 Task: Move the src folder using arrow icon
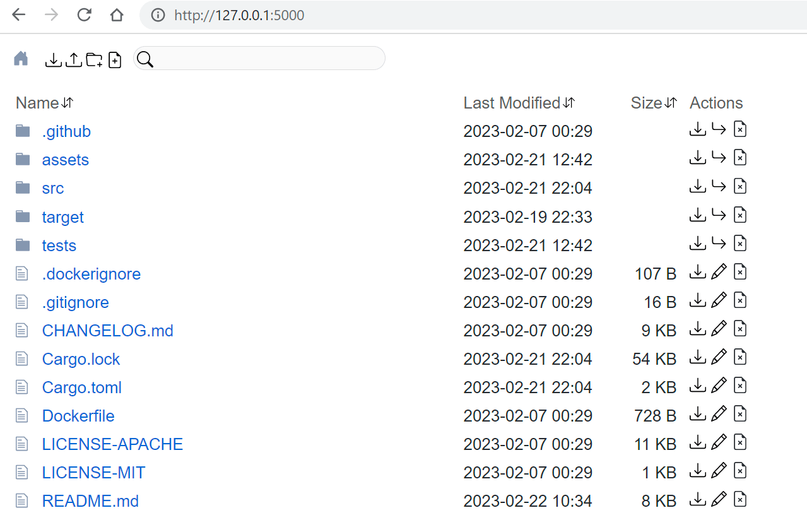click(719, 186)
